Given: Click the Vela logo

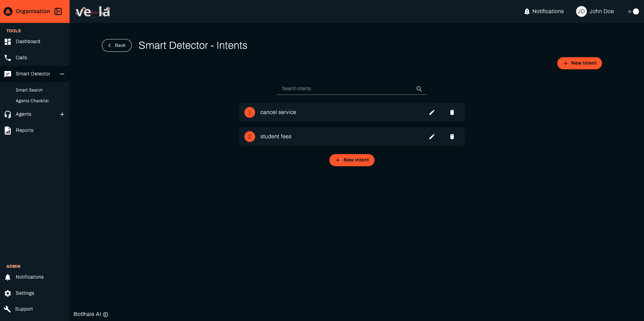Looking at the screenshot, I should (93, 12).
